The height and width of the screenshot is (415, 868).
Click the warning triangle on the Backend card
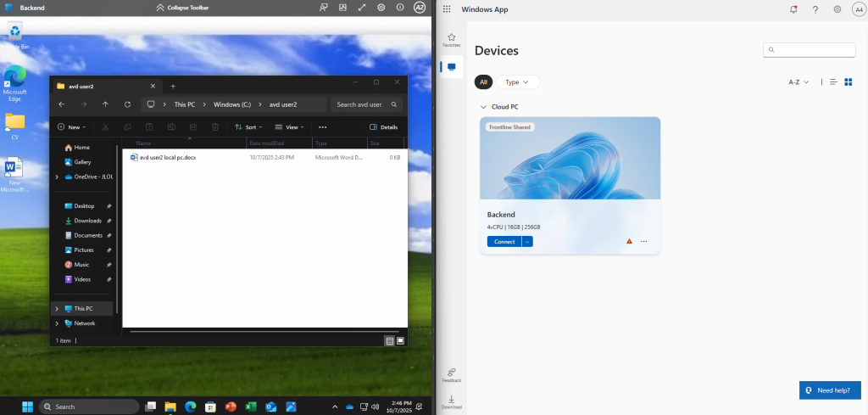click(x=629, y=242)
